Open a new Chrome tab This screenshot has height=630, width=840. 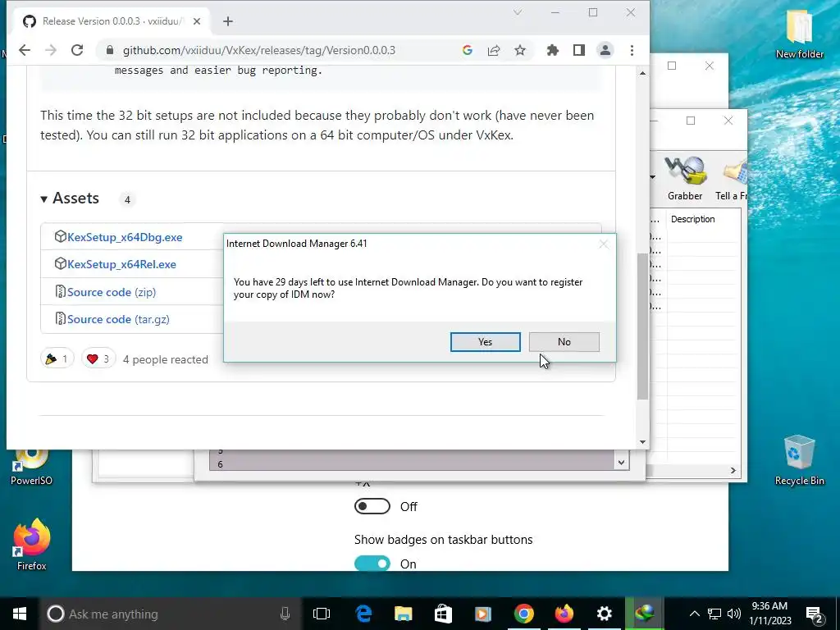point(228,21)
